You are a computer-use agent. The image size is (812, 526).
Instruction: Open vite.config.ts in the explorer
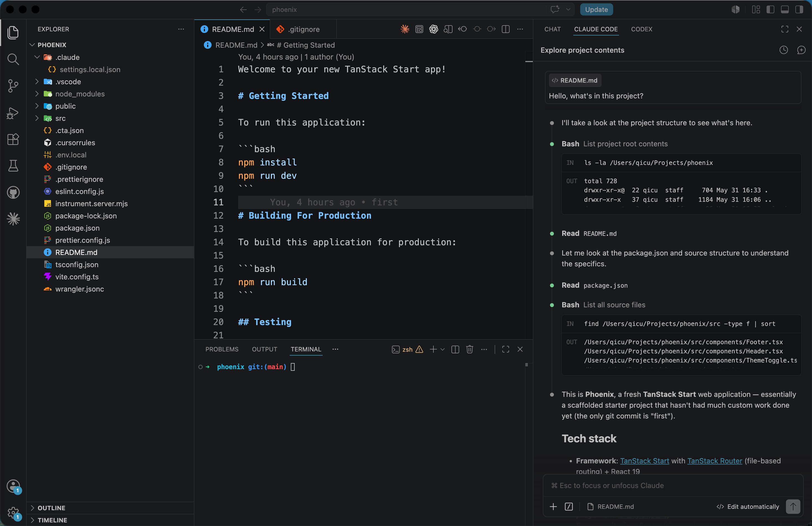point(77,277)
